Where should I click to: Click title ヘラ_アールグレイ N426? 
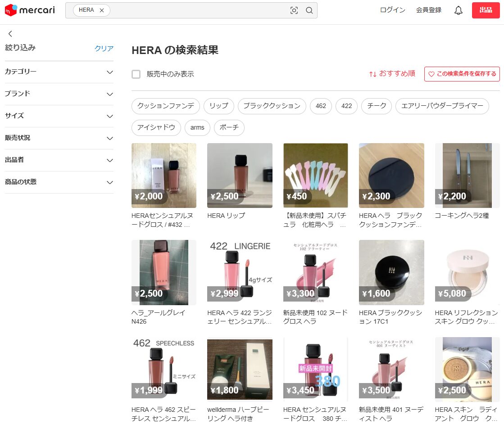pyautogui.click(x=159, y=317)
